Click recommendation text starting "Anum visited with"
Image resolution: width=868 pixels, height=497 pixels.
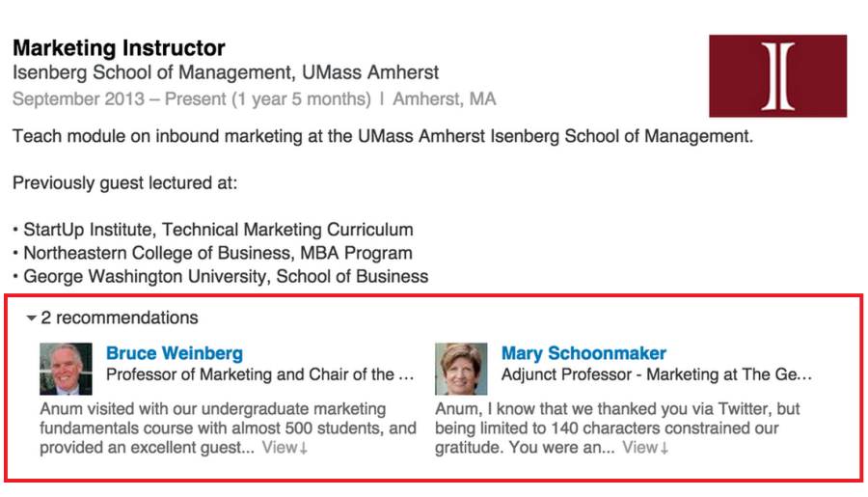[x=228, y=428]
